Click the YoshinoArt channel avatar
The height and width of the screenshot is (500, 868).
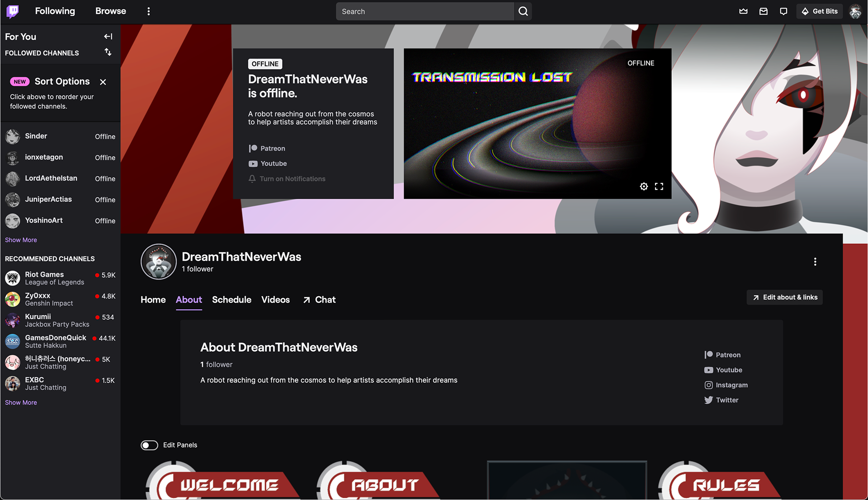(x=13, y=221)
